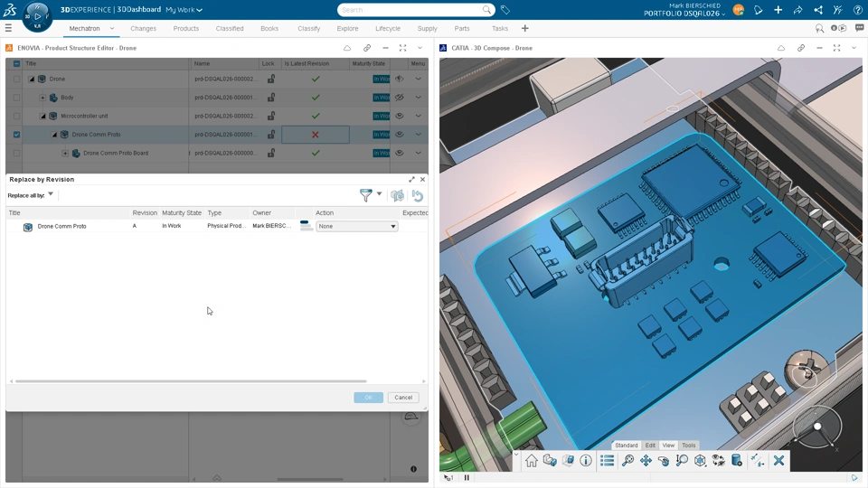Open the tag icon beside search
868x488 pixels.
pyautogui.click(x=505, y=10)
